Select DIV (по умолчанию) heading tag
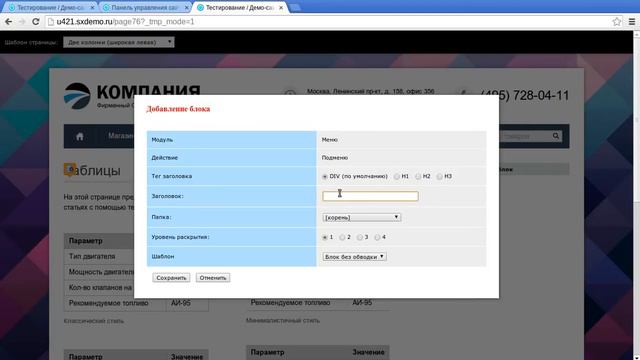 [x=325, y=177]
